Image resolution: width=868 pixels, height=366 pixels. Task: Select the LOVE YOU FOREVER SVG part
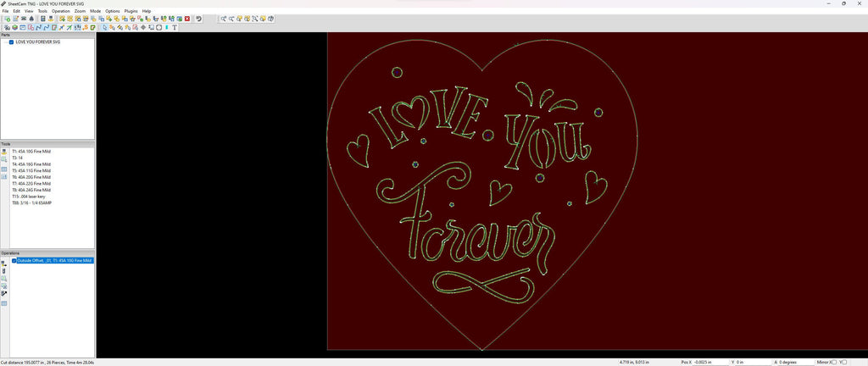(37, 42)
